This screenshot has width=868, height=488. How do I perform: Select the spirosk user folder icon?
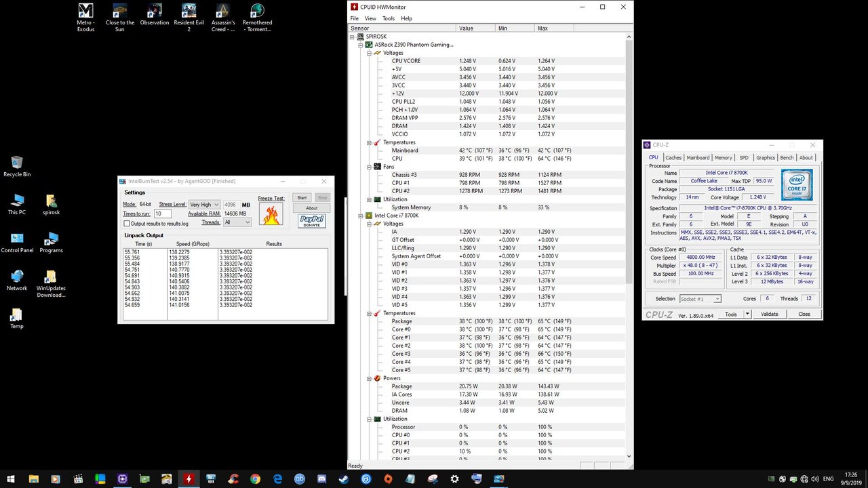(52, 204)
